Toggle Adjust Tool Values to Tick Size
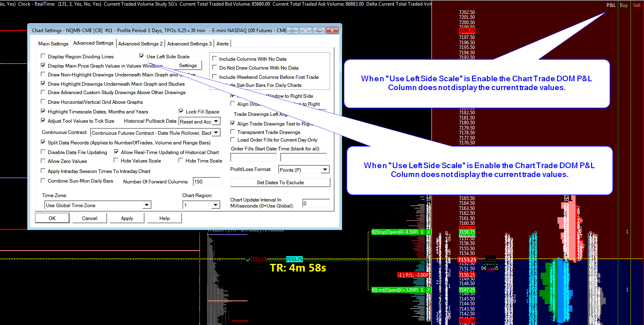 click(43, 121)
